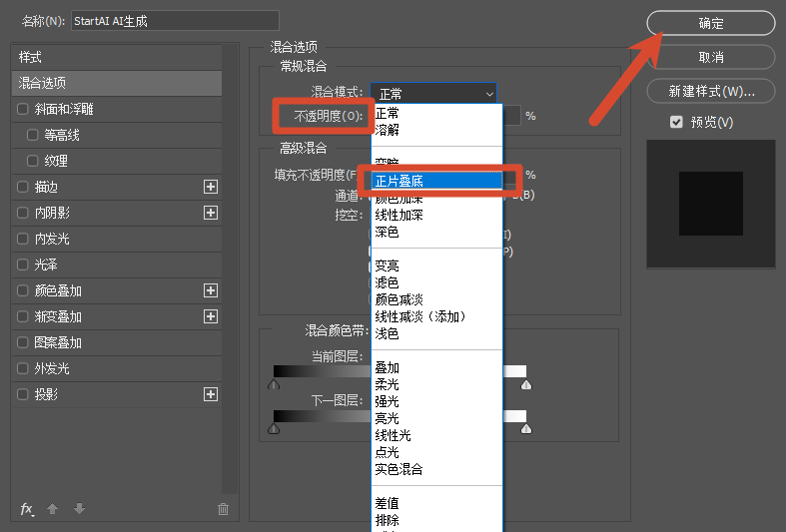Enable the 等高线 checkbox

pyautogui.click(x=33, y=135)
